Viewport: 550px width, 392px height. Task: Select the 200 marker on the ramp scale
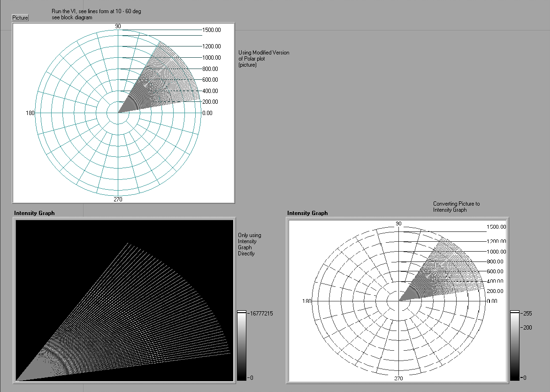click(527, 327)
